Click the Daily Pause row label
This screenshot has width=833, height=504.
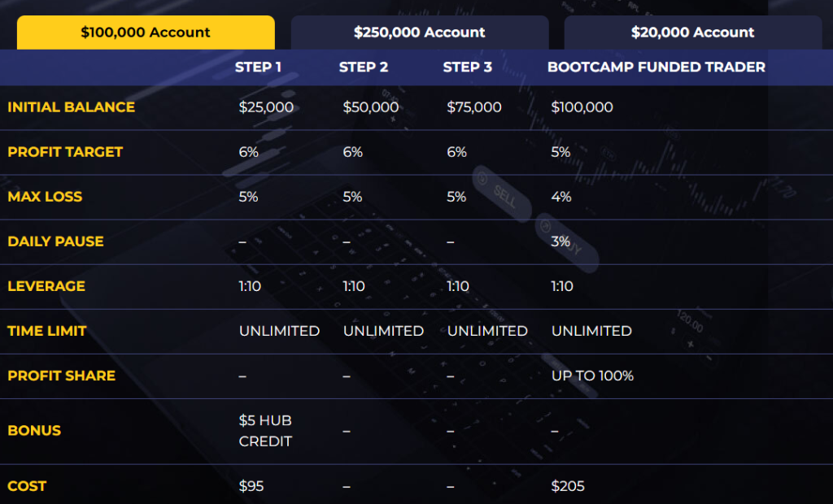tap(55, 241)
